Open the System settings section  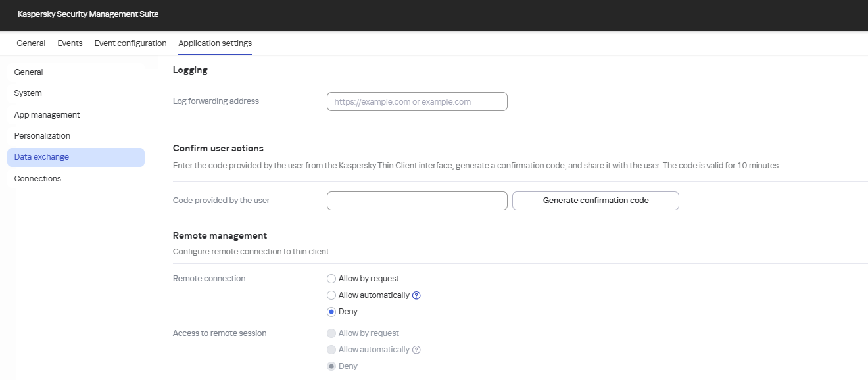[x=27, y=93]
